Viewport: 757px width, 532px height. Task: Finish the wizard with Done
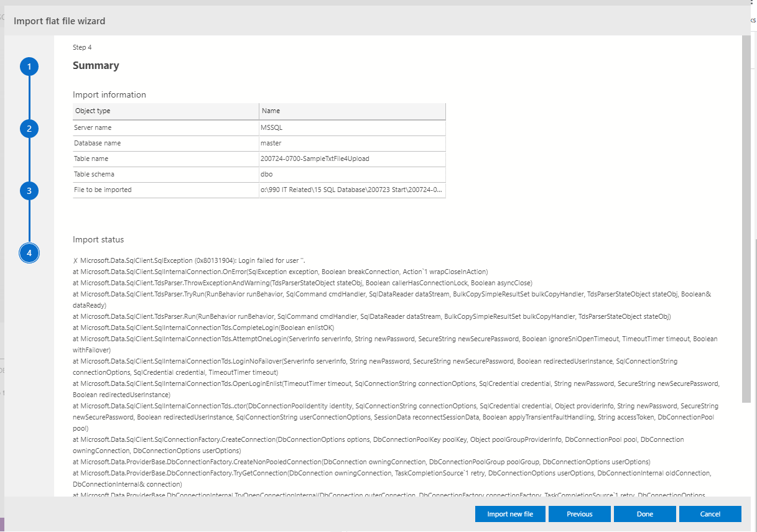(645, 514)
